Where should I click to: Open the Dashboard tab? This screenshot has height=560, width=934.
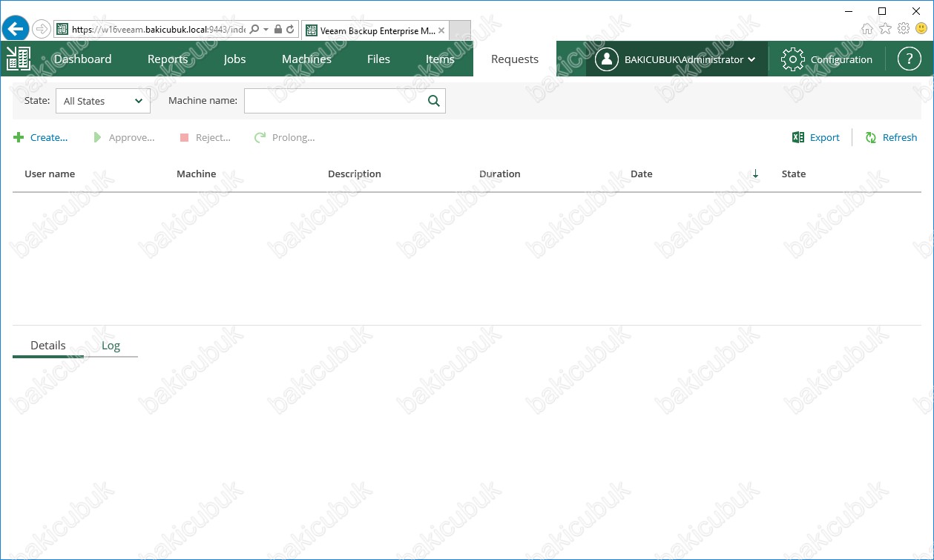(82, 59)
